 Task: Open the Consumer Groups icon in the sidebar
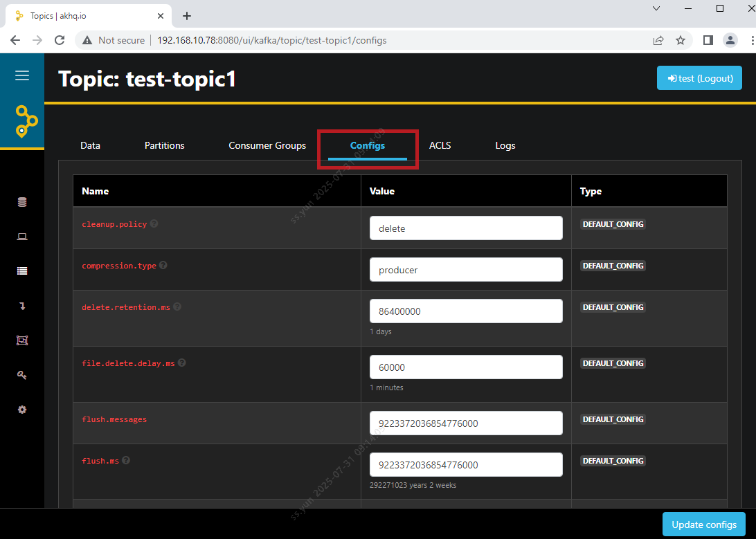tap(22, 340)
